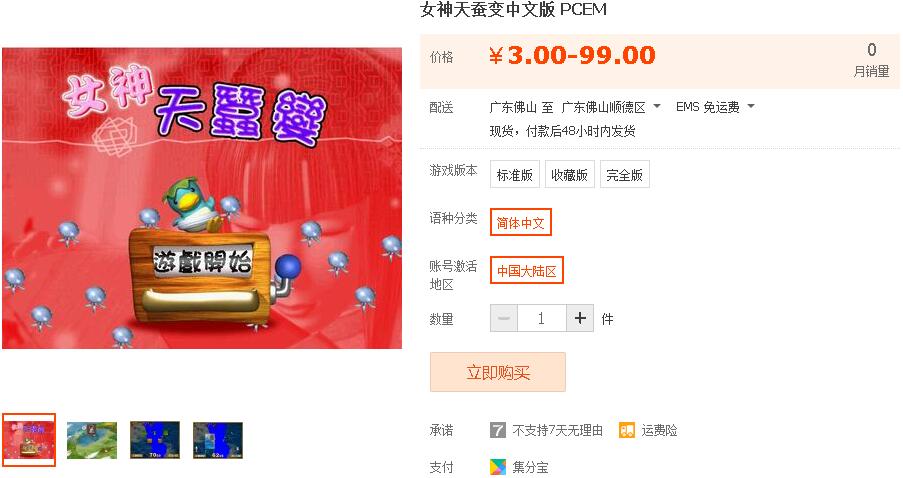903x478 pixels.
Task: Select the 标准版 game version option
Action: 515,174
